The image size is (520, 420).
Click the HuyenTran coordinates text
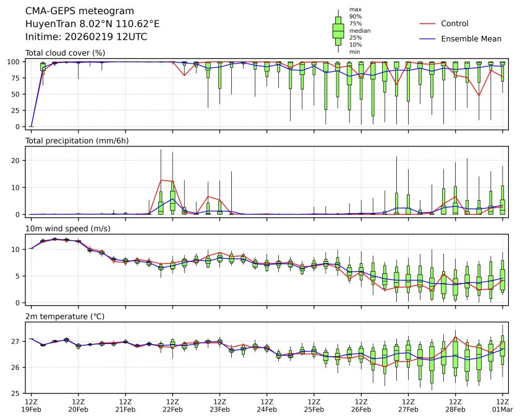click(x=92, y=23)
